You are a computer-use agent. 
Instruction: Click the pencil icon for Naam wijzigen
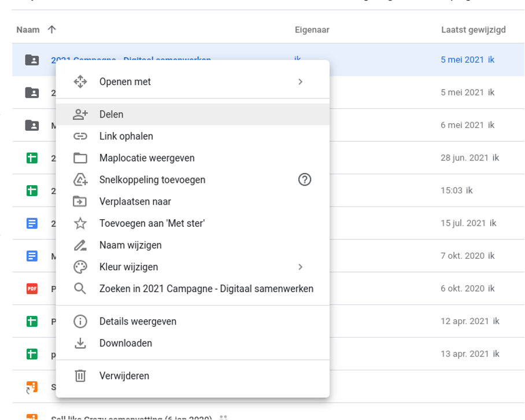80,245
